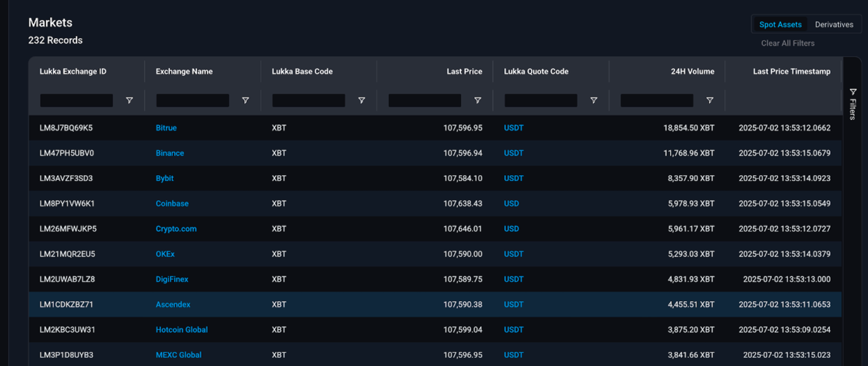Click filter icon for Lukka Quote Code
Viewport: 868px width, 366px height.
[594, 100]
